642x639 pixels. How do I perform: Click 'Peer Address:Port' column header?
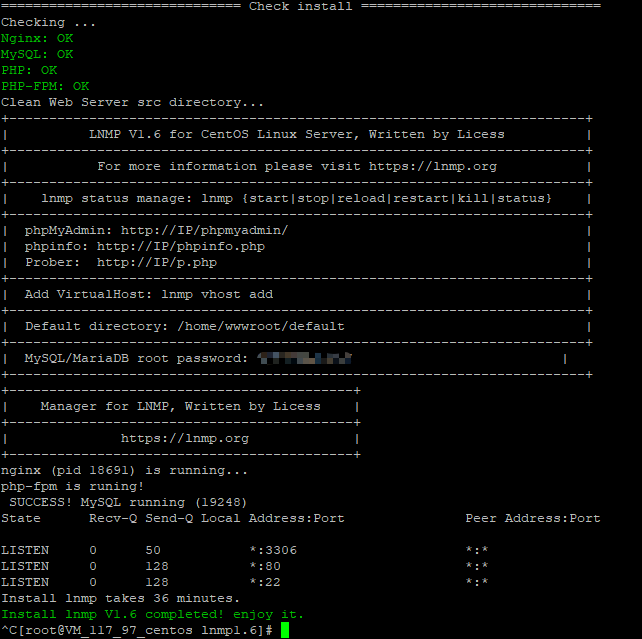(x=533, y=518)
